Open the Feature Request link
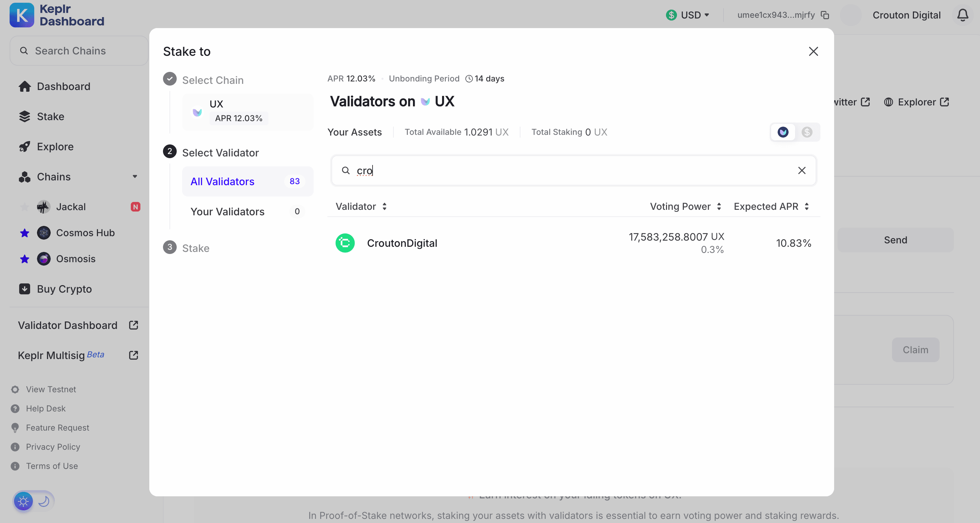This screenshot has width=980, height=523. (x=58, y=428)
